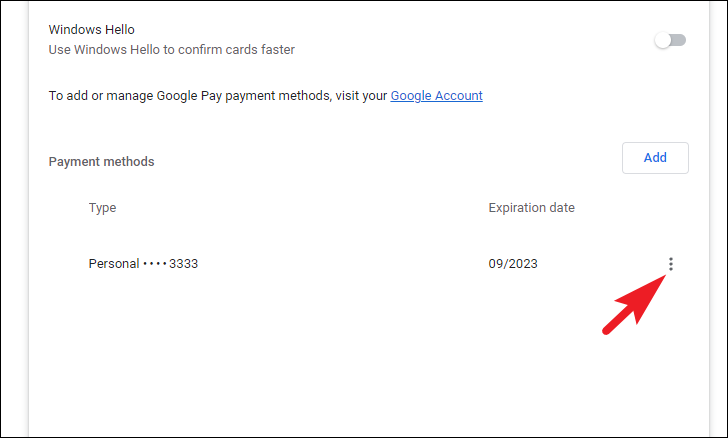The height and width of the screenshot is (438, 728).
Task: Click the digits 3333 of the saved card
Action: click(x=184, y=264)
